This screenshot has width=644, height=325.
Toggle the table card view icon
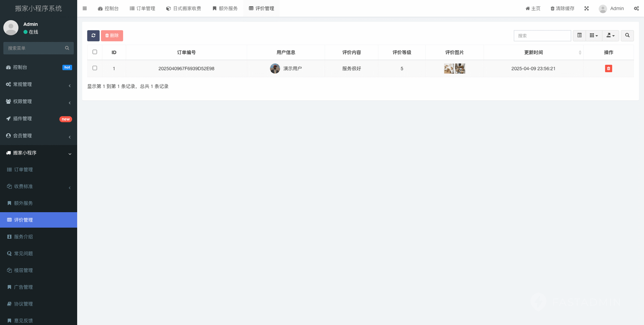[x=579, y=35]
